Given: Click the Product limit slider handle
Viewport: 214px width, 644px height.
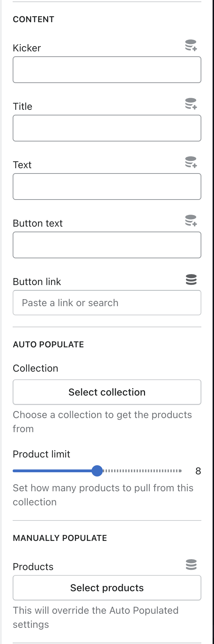Looking at the screenshot, I should click(x=97, y=471).
